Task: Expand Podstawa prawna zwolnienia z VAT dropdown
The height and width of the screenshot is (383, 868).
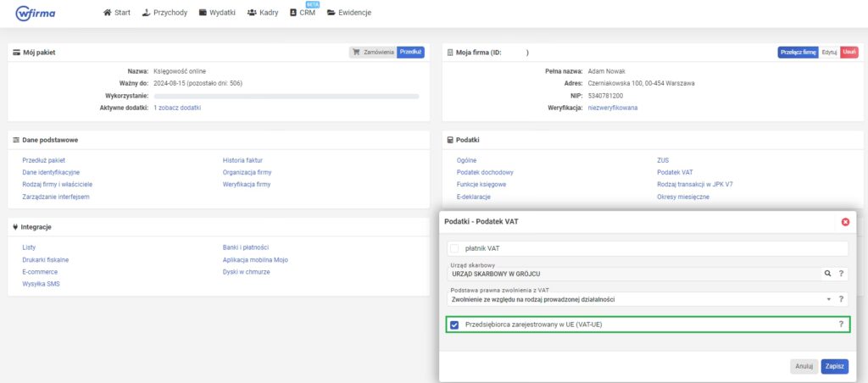Action: tap(827, 299)
